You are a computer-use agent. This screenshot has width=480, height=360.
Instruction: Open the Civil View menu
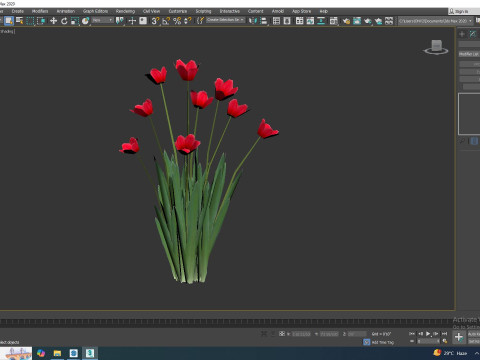[x=151, y=11]
